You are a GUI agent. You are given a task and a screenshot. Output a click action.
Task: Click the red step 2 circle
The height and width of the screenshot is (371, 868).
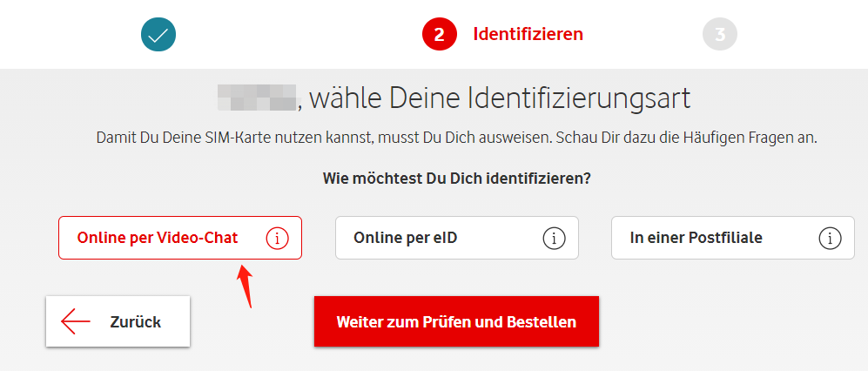point(439,34)
